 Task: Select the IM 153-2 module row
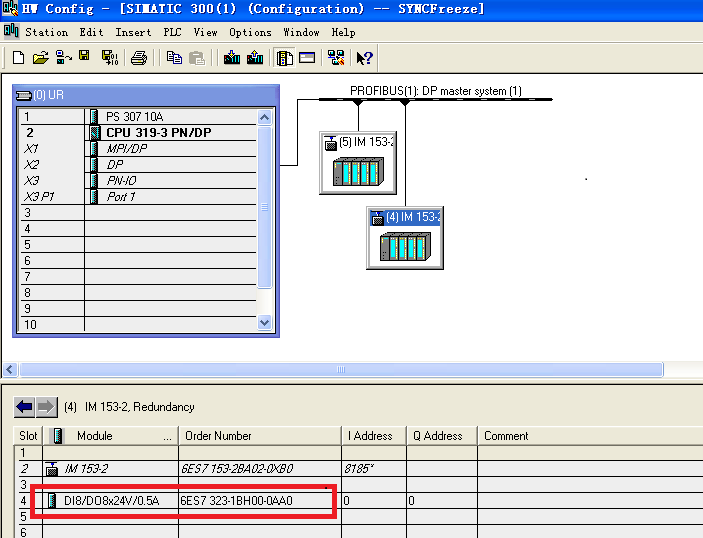[x=359, y=469]
